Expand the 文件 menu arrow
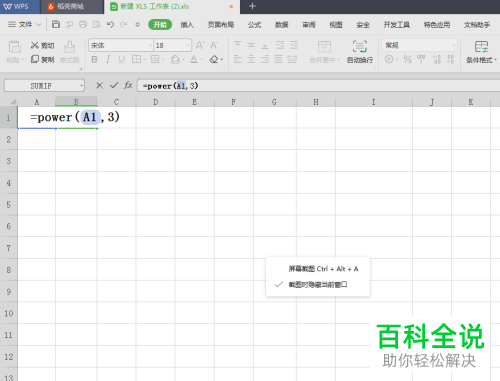Screen dimensions: 500x381 click(39, 25)
